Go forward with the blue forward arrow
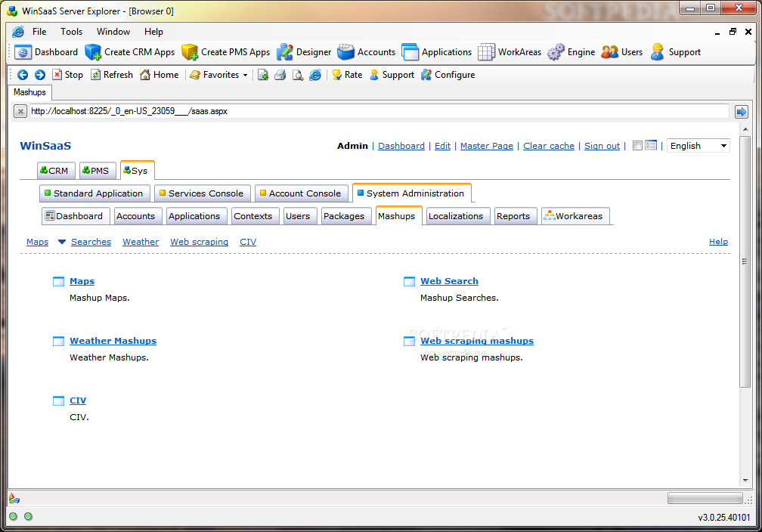The height and width of the screenshot is (532, 762). (40, 75)
